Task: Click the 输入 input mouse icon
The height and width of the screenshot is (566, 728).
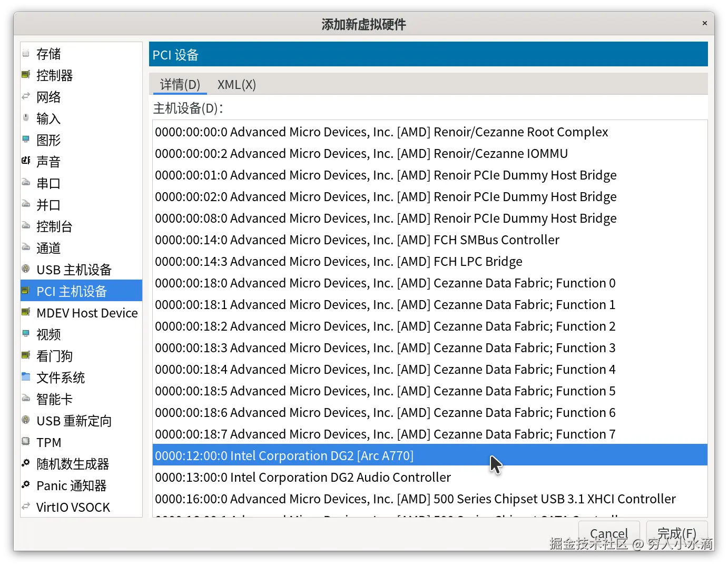Action: (x=26, y=118)
